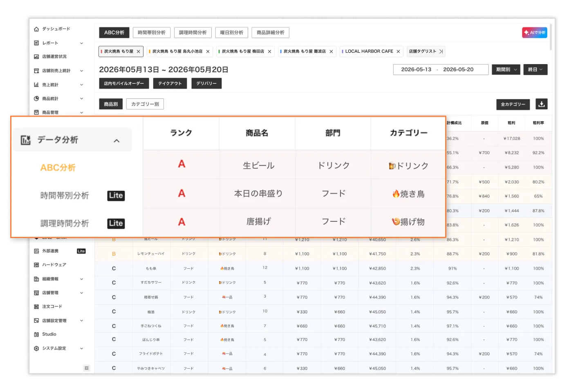The height and width of the screenshot is (392, 569).
Task: Toggle the 店内モバイルオーダー filter
Action: [x=124, y=83]
